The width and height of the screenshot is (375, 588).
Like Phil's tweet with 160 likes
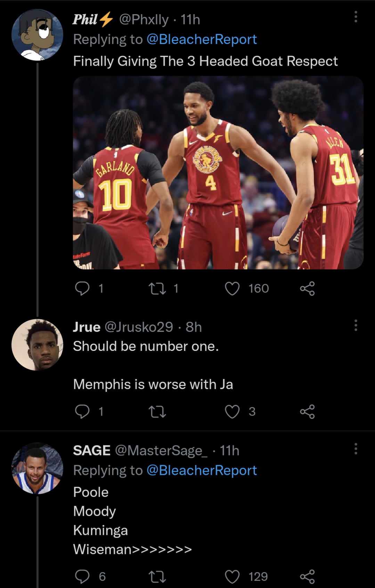(232, 288)
